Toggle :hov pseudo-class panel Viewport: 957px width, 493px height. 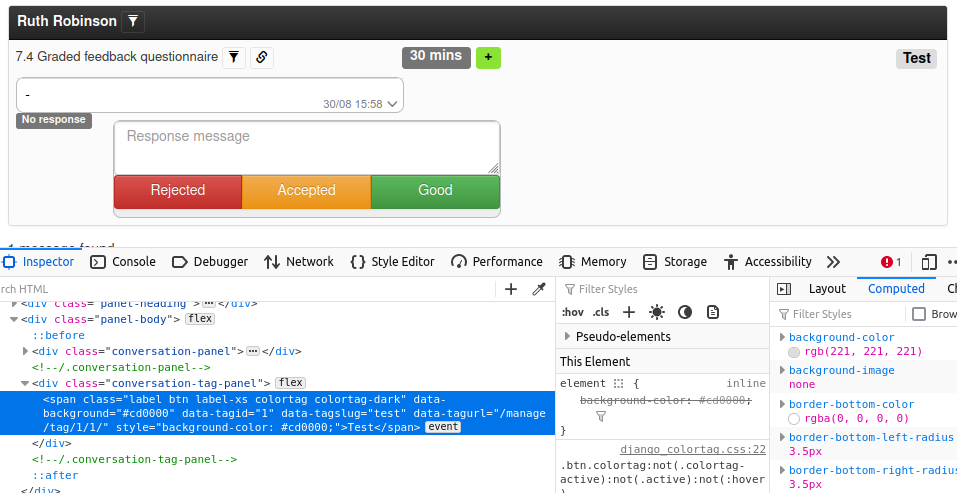(572, 312)
